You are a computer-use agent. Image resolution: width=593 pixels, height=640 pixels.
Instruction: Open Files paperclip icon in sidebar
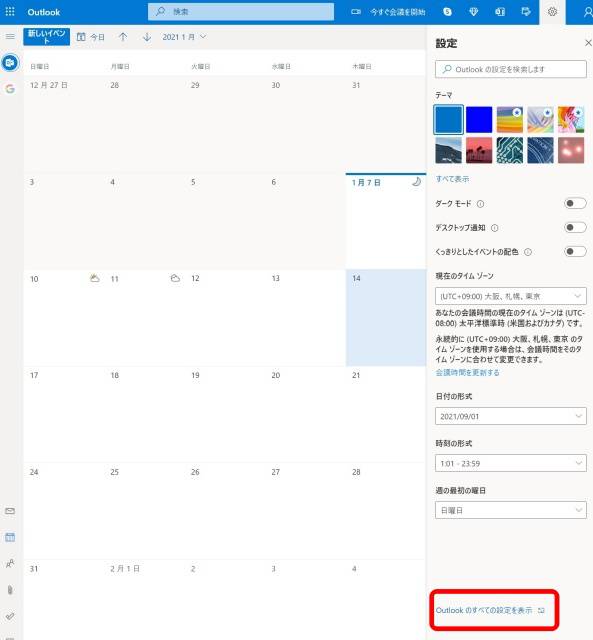[10, 590]
